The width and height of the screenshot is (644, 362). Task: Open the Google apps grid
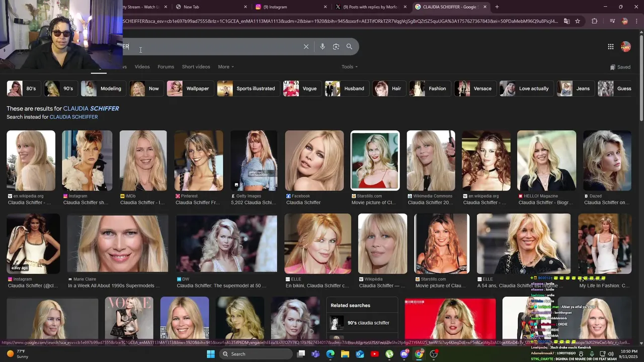pos(610,47)
